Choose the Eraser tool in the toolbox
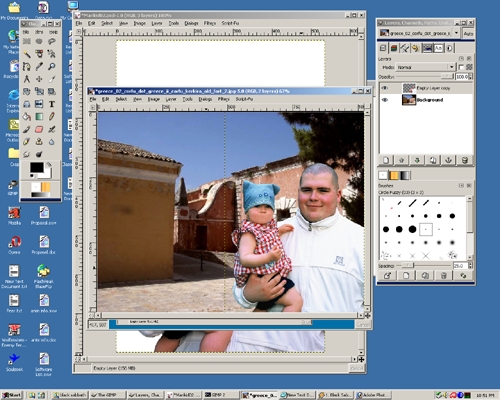The image size is (500, 400). coord(39,129)
